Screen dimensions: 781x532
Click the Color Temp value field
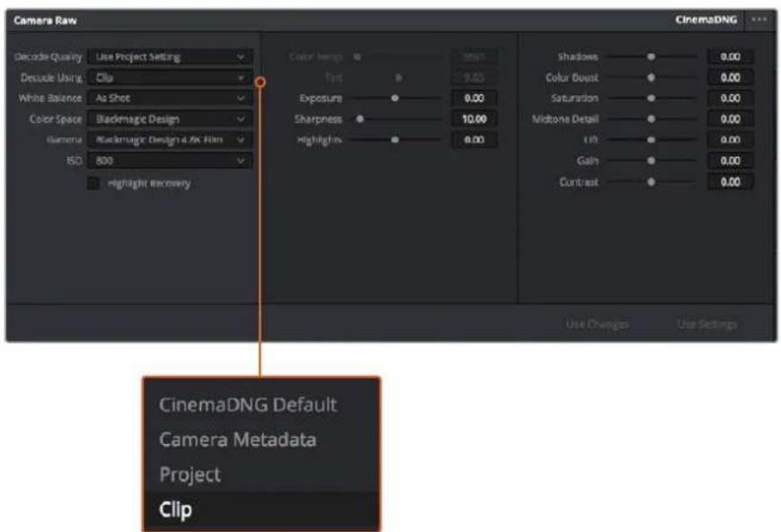[x=474, y=57]
